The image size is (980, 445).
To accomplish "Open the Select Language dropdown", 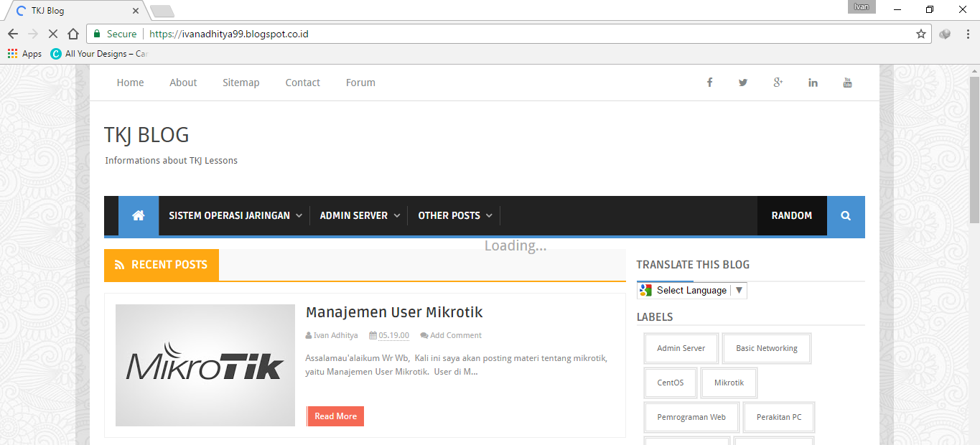I will [x=692, y=290].
